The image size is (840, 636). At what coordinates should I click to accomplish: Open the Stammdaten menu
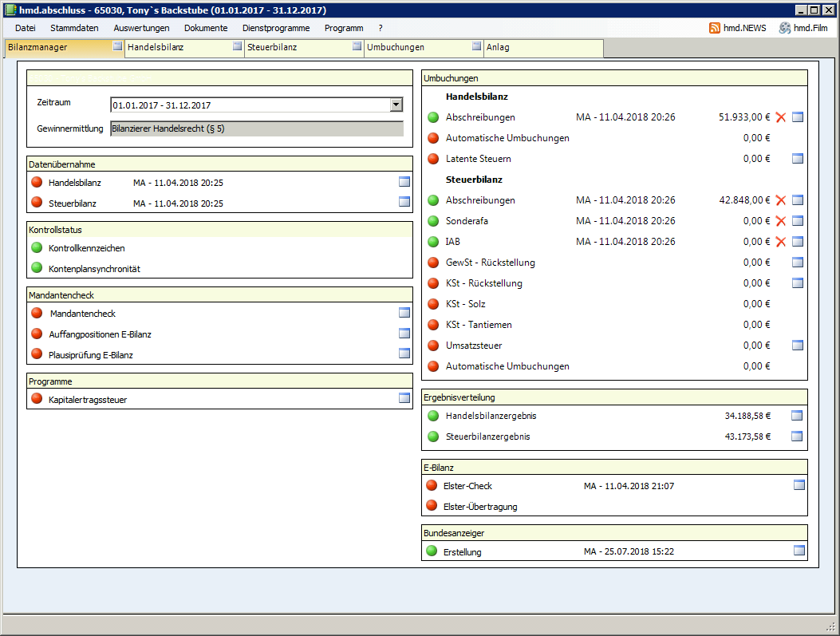point(74,28)
